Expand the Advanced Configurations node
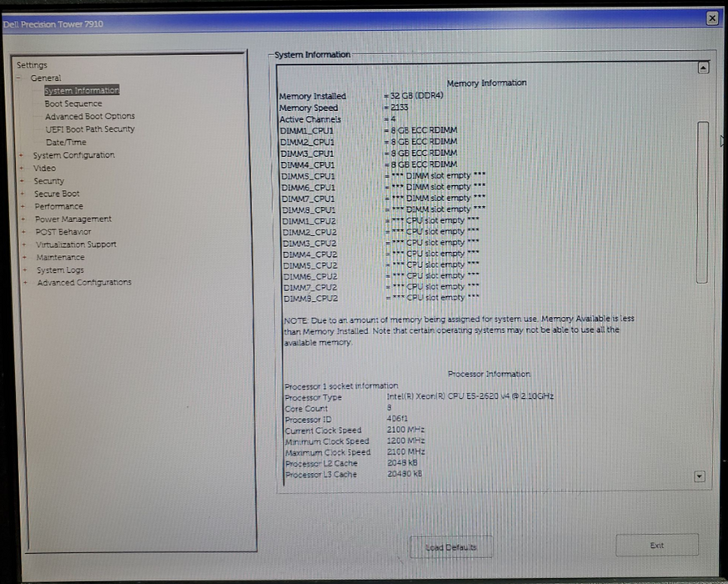 pos(26,283)
